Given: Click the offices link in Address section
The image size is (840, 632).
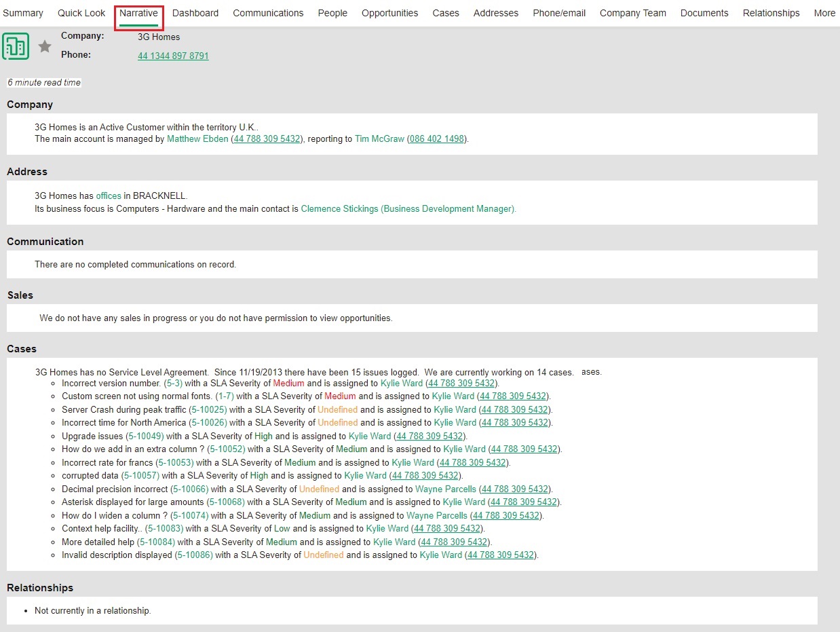Looking at the screenshot, I should 108,195.
